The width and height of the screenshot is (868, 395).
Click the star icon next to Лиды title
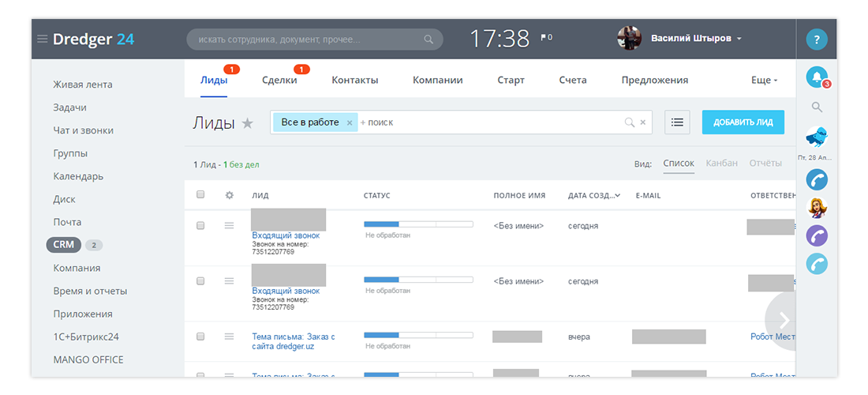click(248, 123)
